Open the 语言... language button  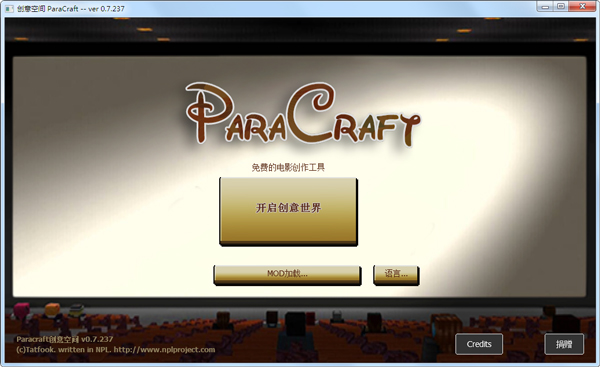(x=396, y=275)
